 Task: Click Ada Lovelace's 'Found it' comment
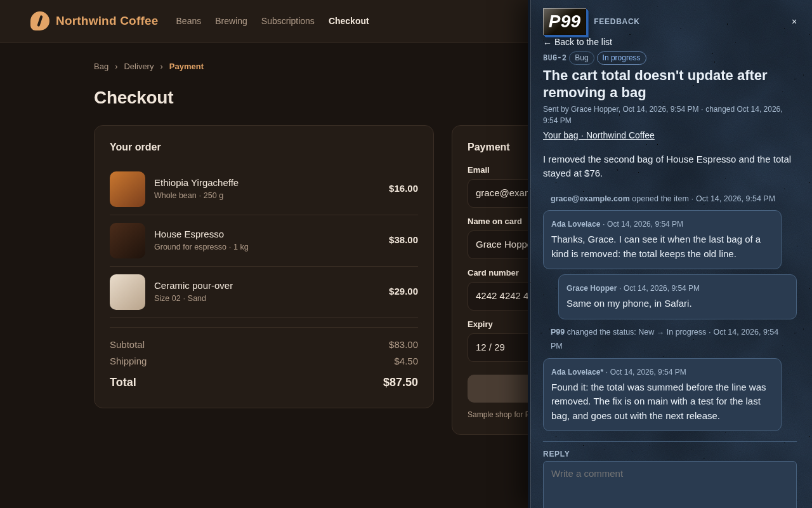click(662, 394)
